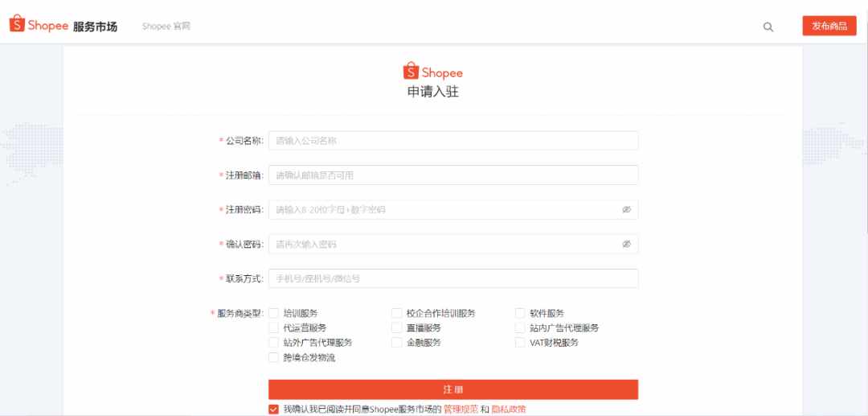Check the 直播服务 checkbox

point(396,328)
